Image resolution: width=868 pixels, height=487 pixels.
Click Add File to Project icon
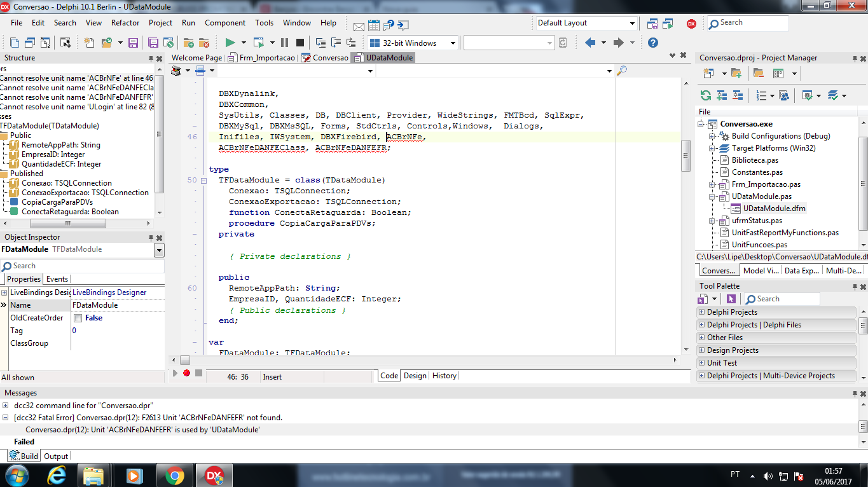[x=189, y=43]
